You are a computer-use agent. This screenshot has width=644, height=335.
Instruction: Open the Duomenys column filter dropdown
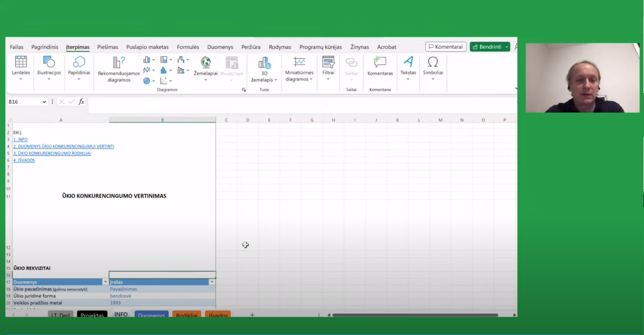click(105, 282)
